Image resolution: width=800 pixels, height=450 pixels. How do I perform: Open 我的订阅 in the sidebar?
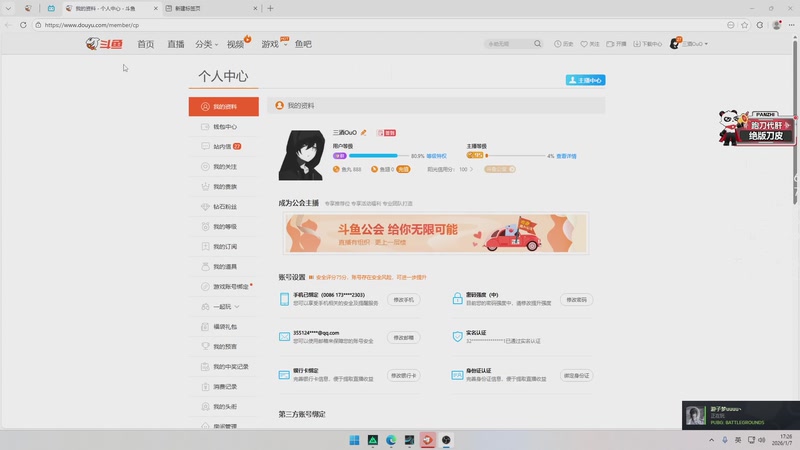(223, 246)
